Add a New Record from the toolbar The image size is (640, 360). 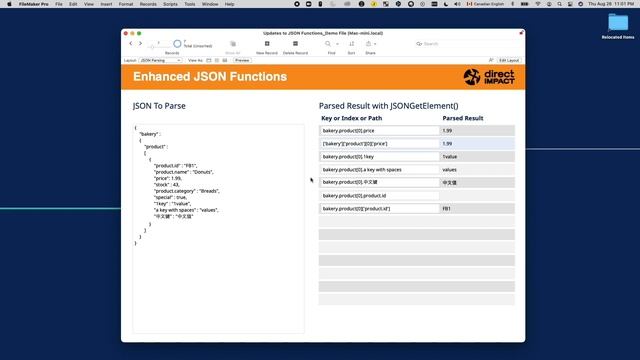[x=267, y=44]
